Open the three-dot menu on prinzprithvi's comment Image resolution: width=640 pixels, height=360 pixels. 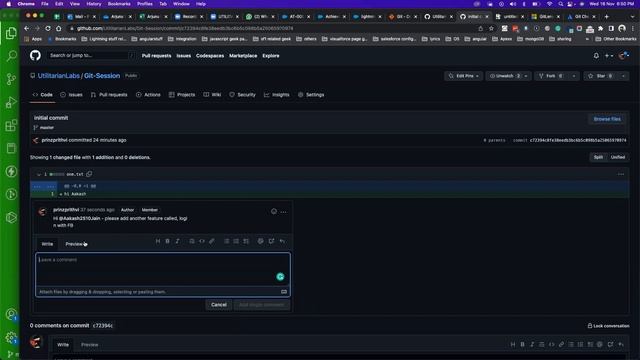283,211
